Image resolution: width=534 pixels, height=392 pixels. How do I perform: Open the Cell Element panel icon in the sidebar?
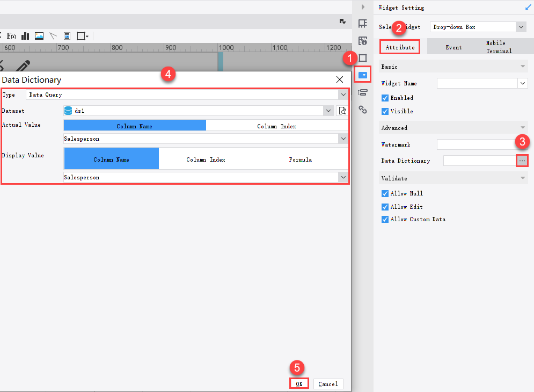pyautogui.click(x=363, y=24)
